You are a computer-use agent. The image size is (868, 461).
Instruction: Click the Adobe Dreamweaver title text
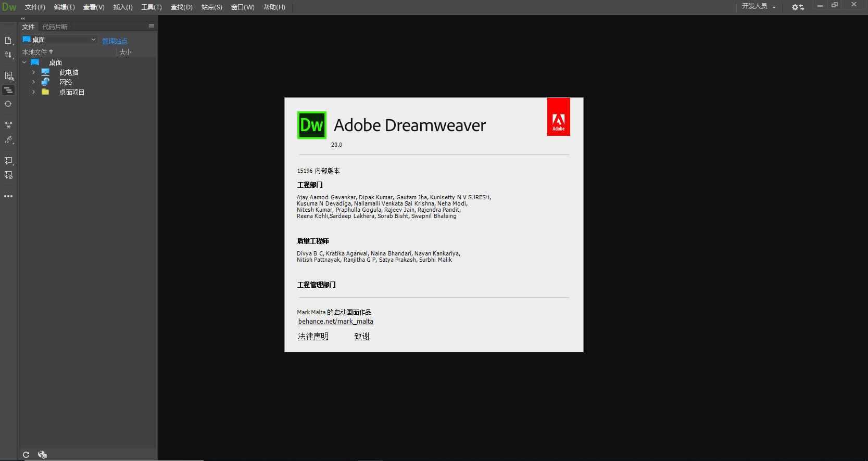coord(410,125)
